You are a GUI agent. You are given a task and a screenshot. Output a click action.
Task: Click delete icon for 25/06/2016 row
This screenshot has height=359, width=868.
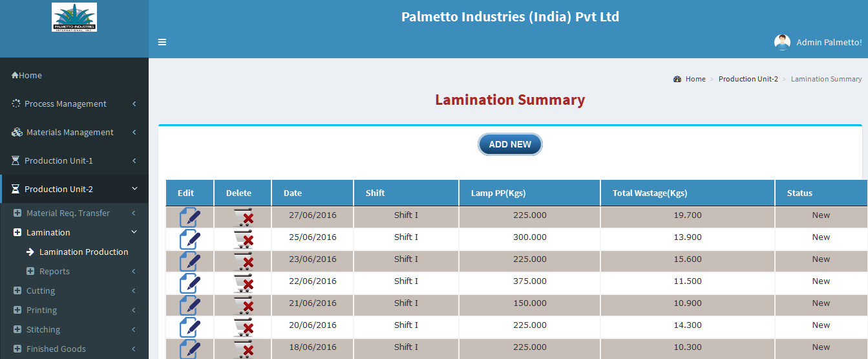pyautogui.click(x=243, y=239)
